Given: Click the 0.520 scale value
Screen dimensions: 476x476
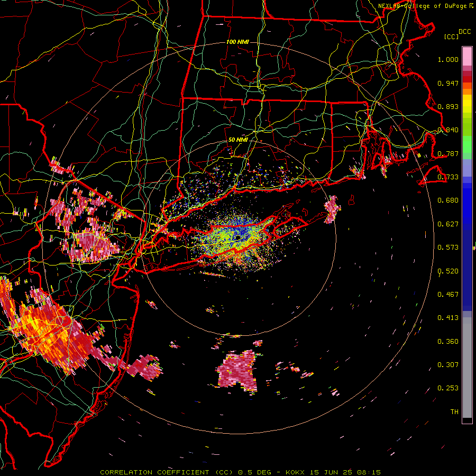Looking at the screenshot, I should tap(448, 271).
